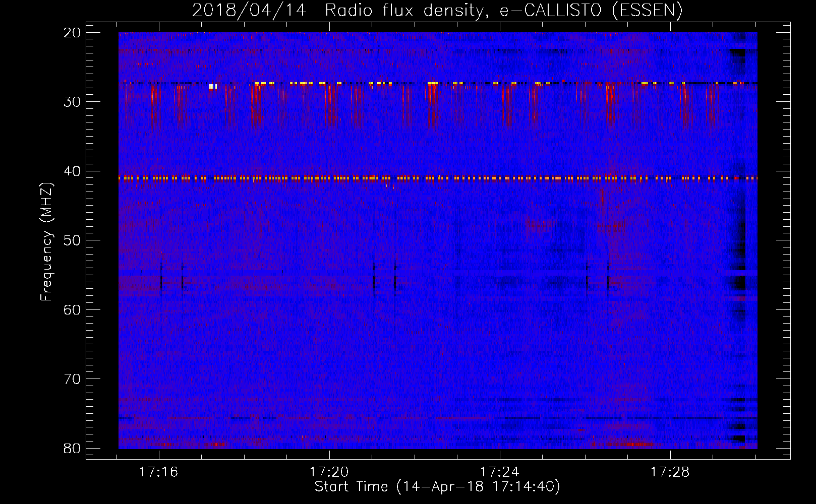
Task: Select the "Frequency (MHZ)" y-axis label
Action: pyautogui.click(x=46, y=242)
